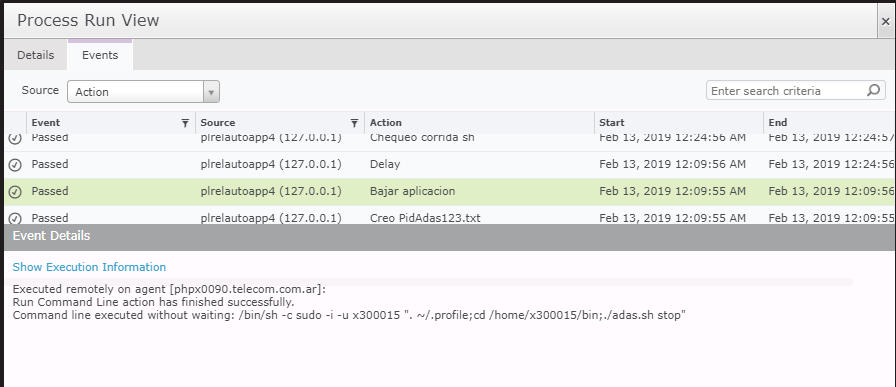Open the Source column filter icon
Image resolution: width=896 pixels, height=387 pixels.
pos(354,122)
